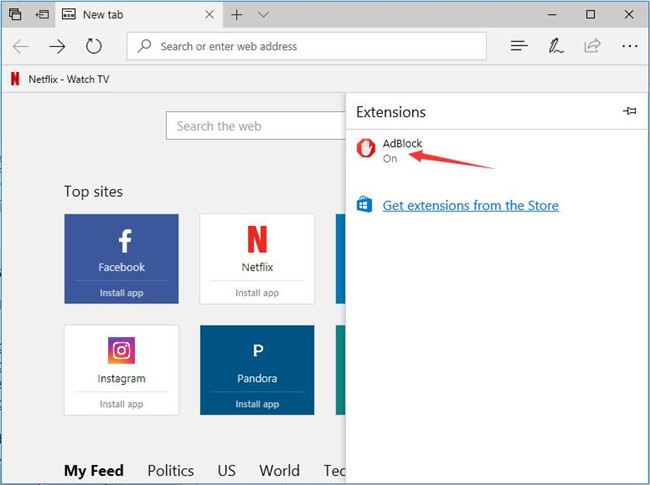Click the Top sites heading
The width and height of the screenshot is (650, 485).
tap(93, 192)
